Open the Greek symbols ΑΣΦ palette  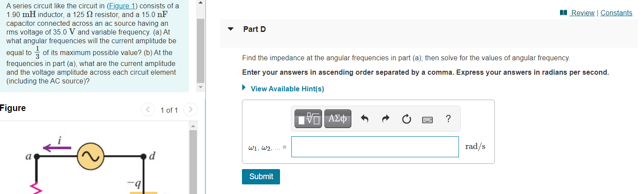[x=337, y=118]
